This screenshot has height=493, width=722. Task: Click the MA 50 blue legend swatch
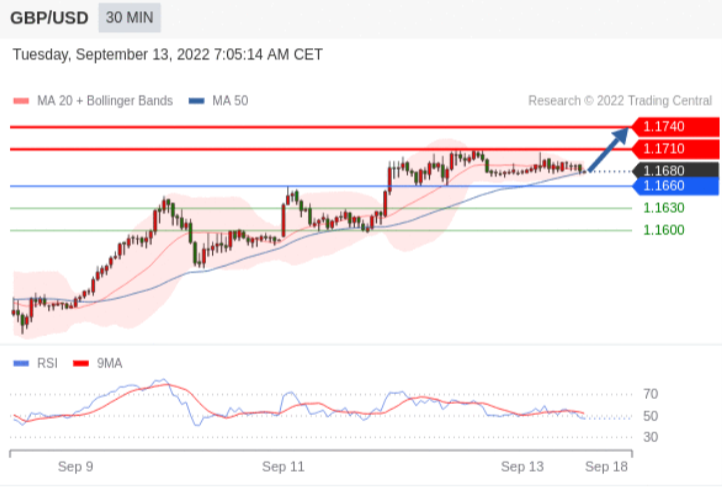click(197, 101)
